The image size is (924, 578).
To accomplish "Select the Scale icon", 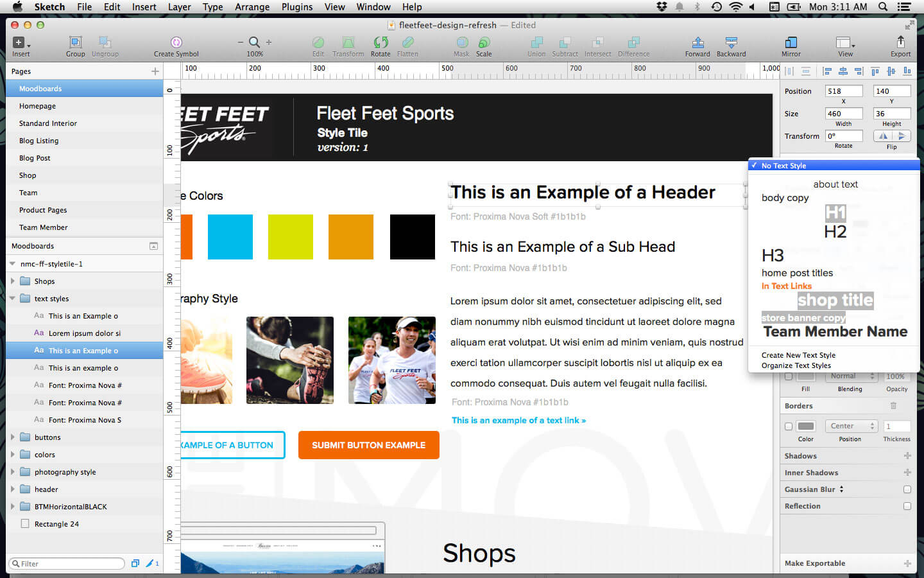I will click(484, 42).
